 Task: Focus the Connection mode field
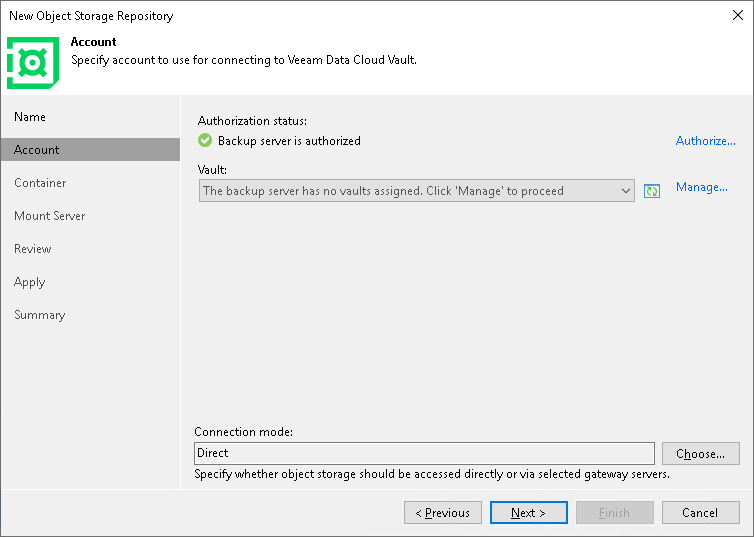pos(424,453)
